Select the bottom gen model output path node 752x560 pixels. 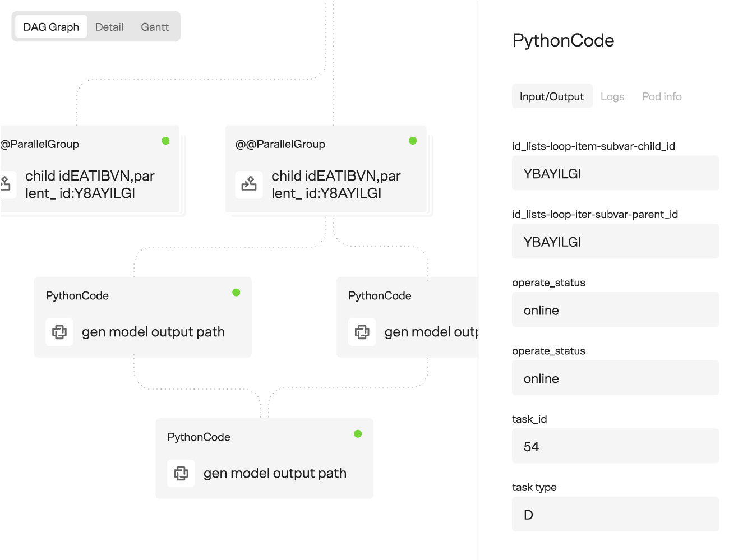[275, 473]
